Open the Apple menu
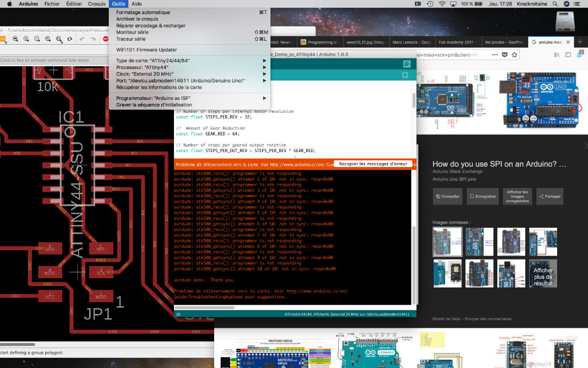Screen dimensions: 588x368 click(x=9, y=4)
